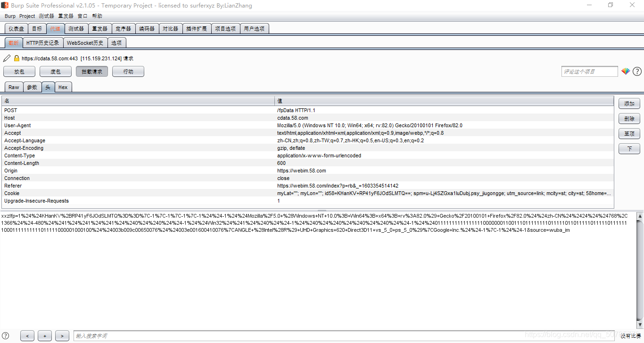Select the Accept-Language header row
644x343 pixels.
(308, 140)
